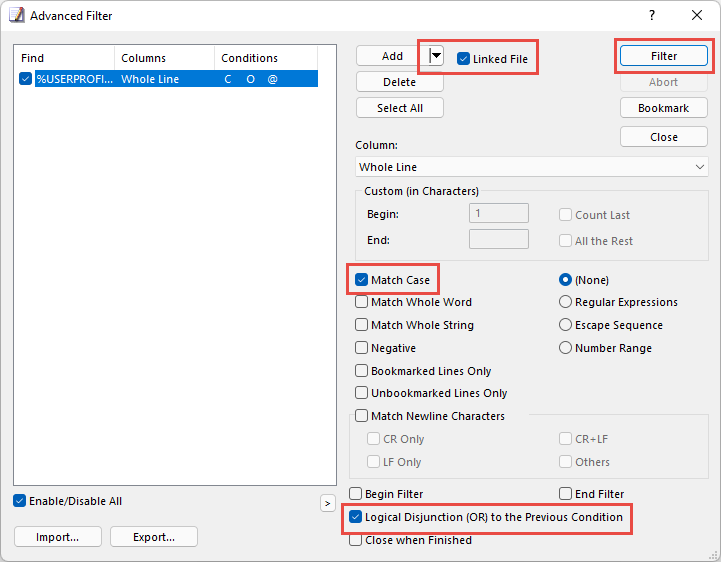721x562 pixels.
Task: Click the Add button
Action: [392, 56]
